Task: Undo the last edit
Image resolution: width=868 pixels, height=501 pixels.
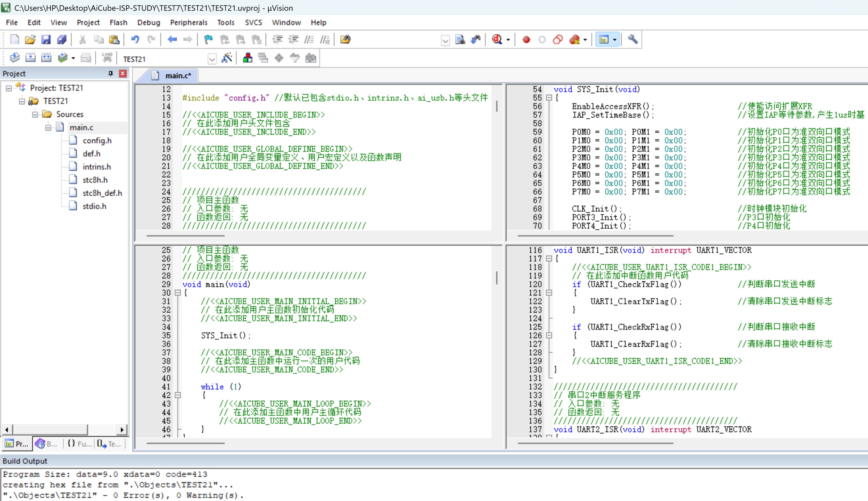Action: (x=135, y=40)
